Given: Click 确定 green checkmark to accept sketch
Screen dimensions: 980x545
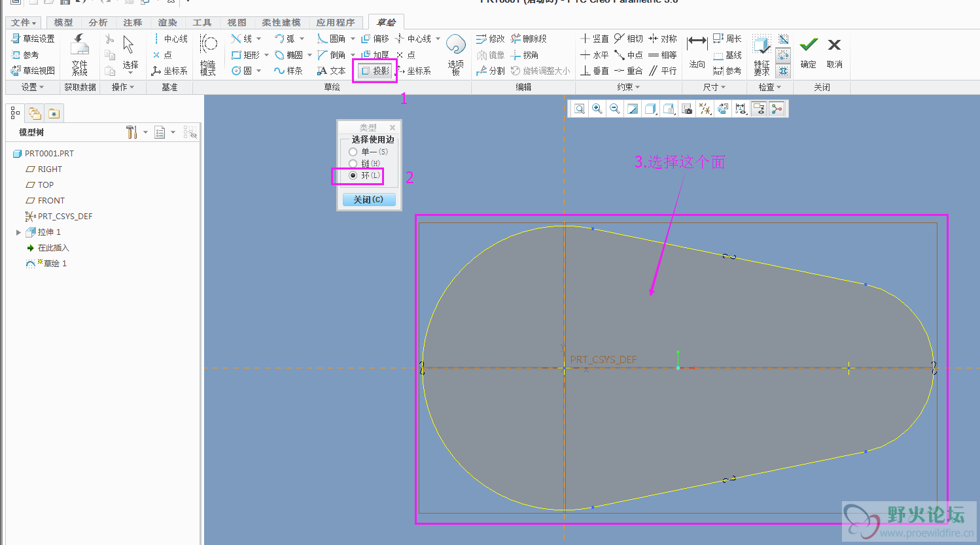Looking at the screenshot, I should [x=809, y=52].
